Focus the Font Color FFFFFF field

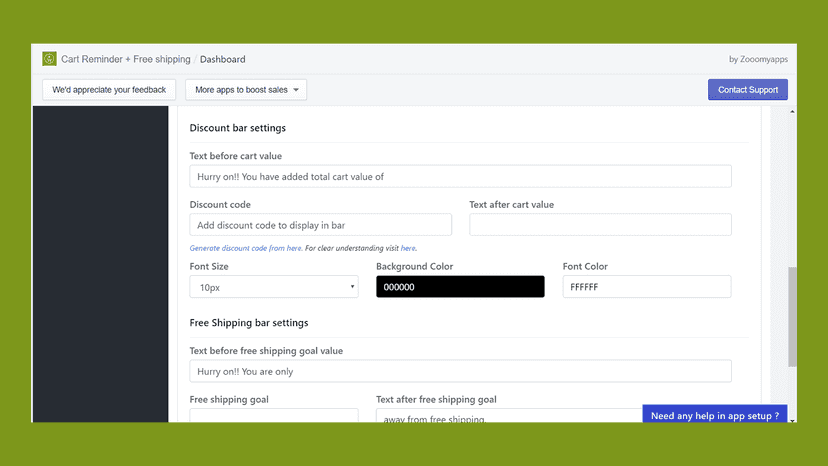647,287
